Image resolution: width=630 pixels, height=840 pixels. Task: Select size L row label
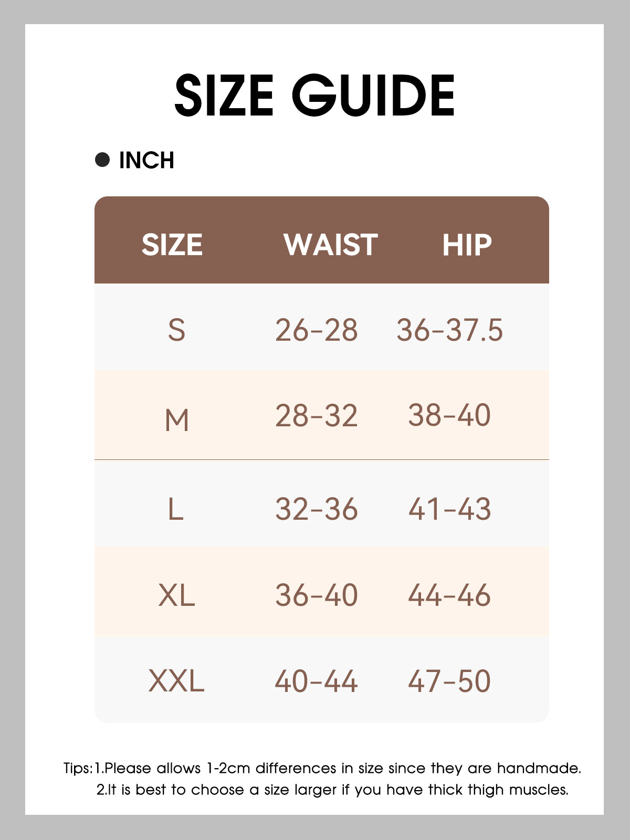pyautogui.click(x=175, y=509)
